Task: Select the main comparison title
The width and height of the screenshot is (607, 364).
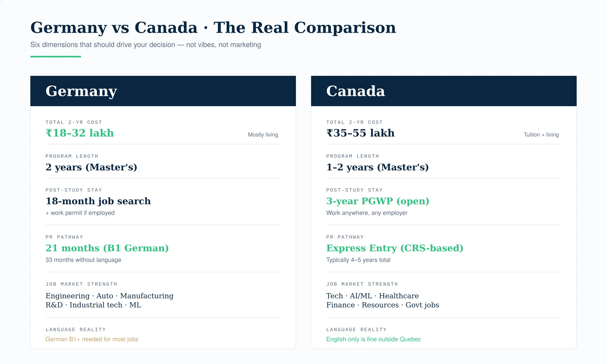Action: [213, 28]
